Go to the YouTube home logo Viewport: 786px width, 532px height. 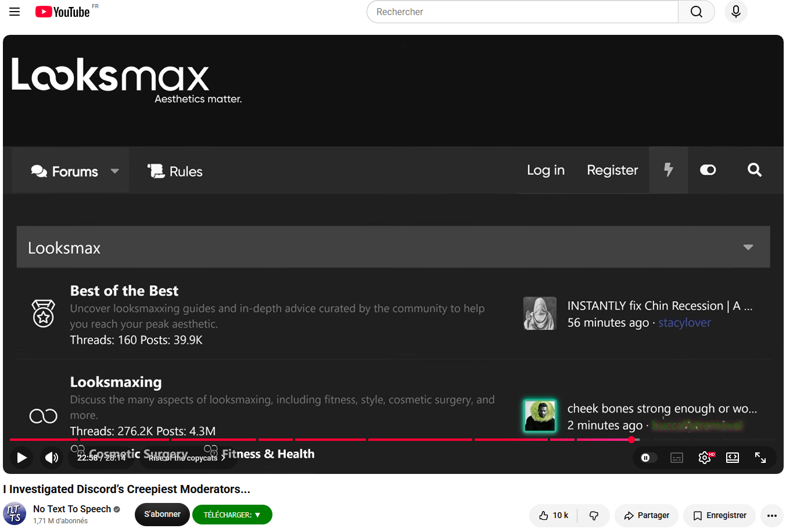pyautogui.click(x=63, y=12)
